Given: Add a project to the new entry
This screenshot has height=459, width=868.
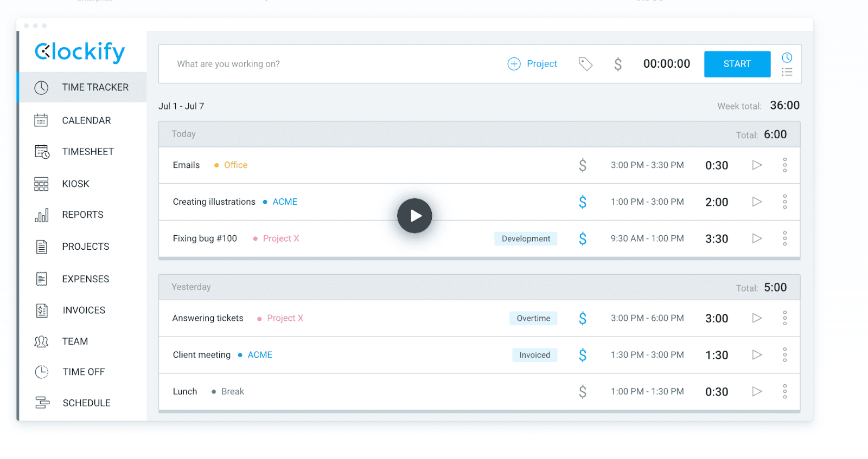Looking at the screenshot, I should click(532, 64).
